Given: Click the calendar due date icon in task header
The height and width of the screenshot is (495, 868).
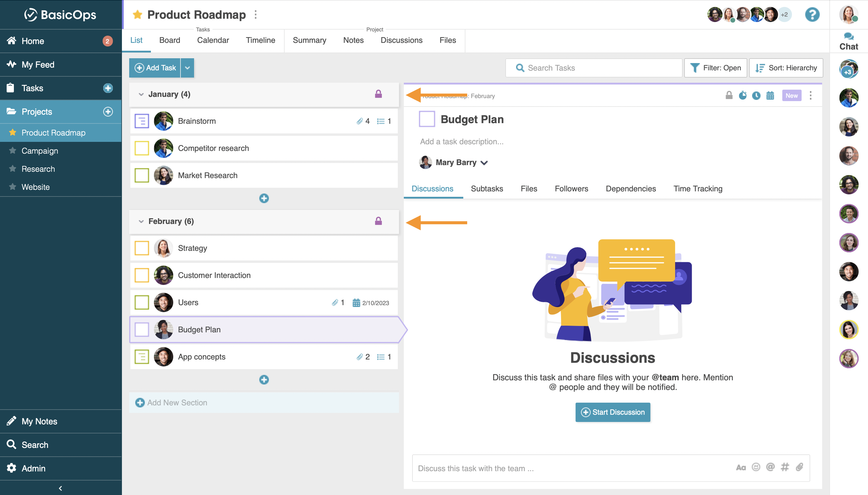Looking at the screenshot, I should coord(770,96).
